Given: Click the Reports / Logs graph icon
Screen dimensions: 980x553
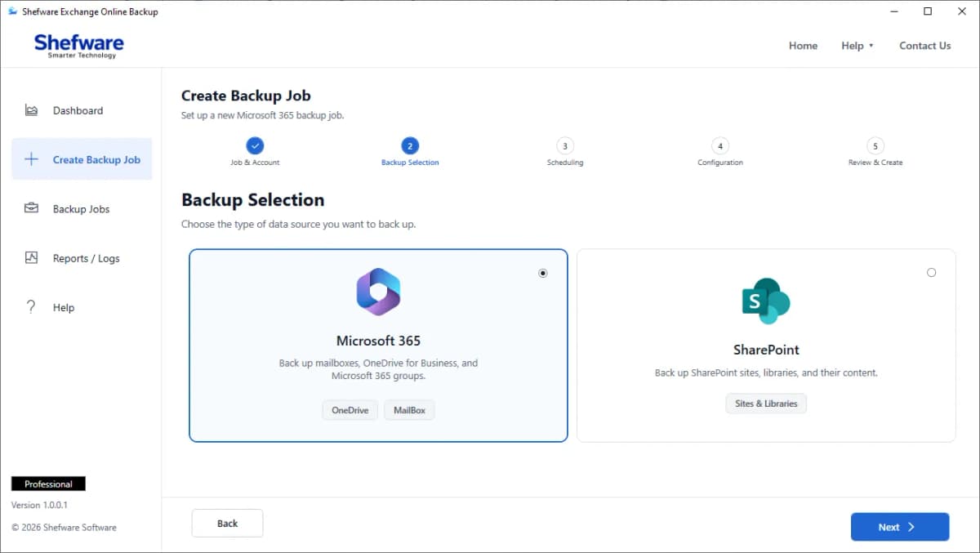Looking at the screenshot, I should (x=31, y=257).
